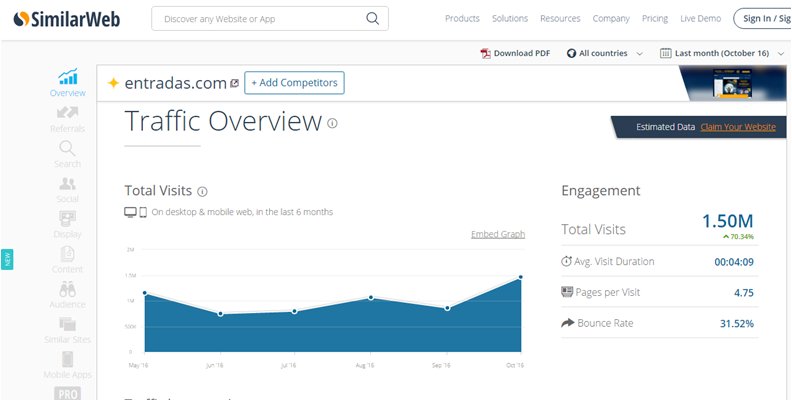792x401 pixels.
Task: Click the 31.52% bounce rate value
Action: tap(736, 324)
